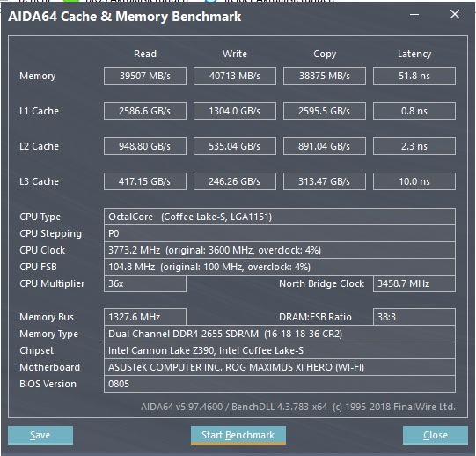476x456 pixels.
Task: Click the CPU Stepping field P0
Action: (x=280, y=233)
